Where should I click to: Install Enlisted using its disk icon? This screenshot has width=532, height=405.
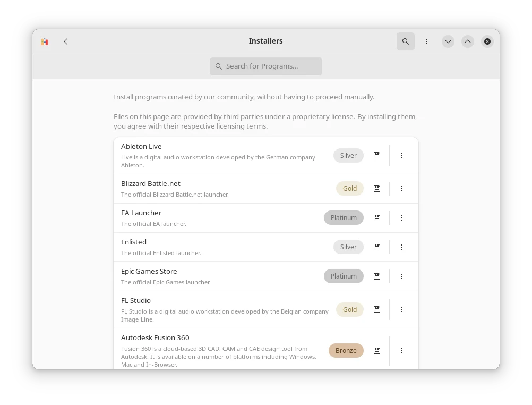[377, 247]
